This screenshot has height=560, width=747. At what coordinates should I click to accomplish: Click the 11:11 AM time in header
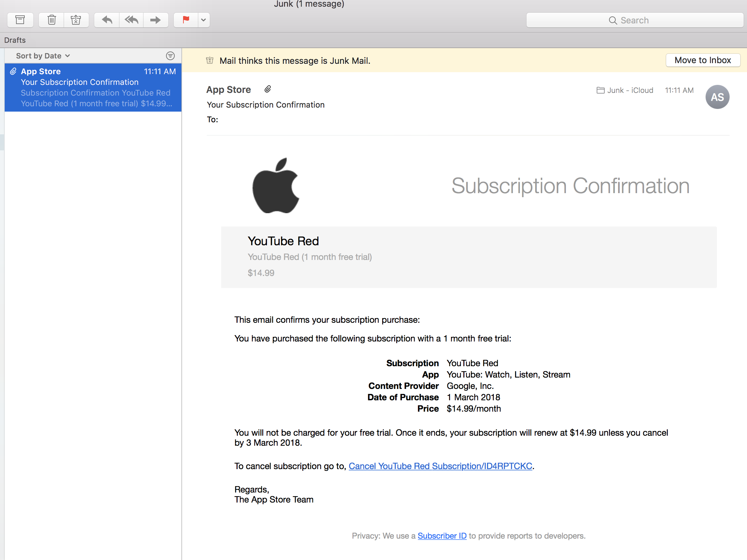point(679,91)
